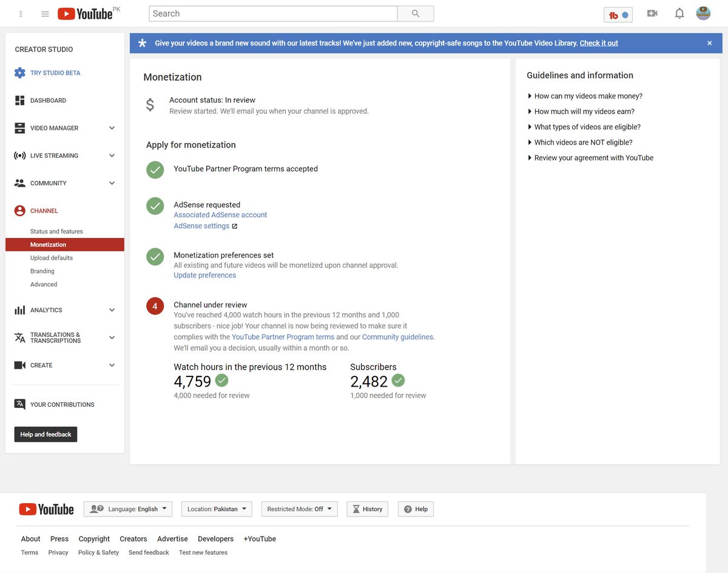Click the Help footer button
This screenshot has height=573, width=728.
(x=416, y=509)
